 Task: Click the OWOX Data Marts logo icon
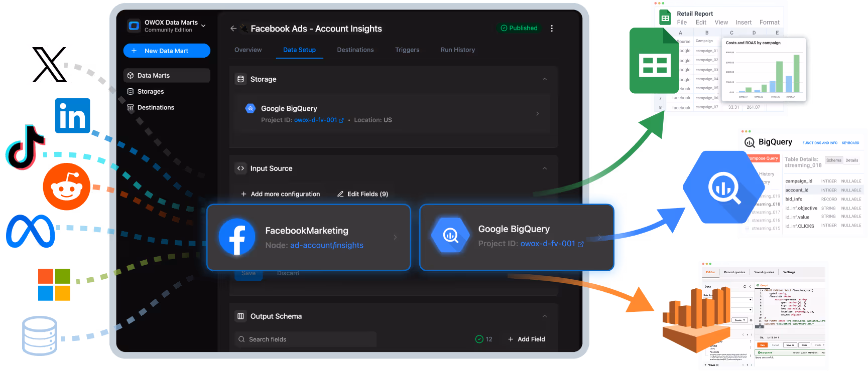[134, 26]
